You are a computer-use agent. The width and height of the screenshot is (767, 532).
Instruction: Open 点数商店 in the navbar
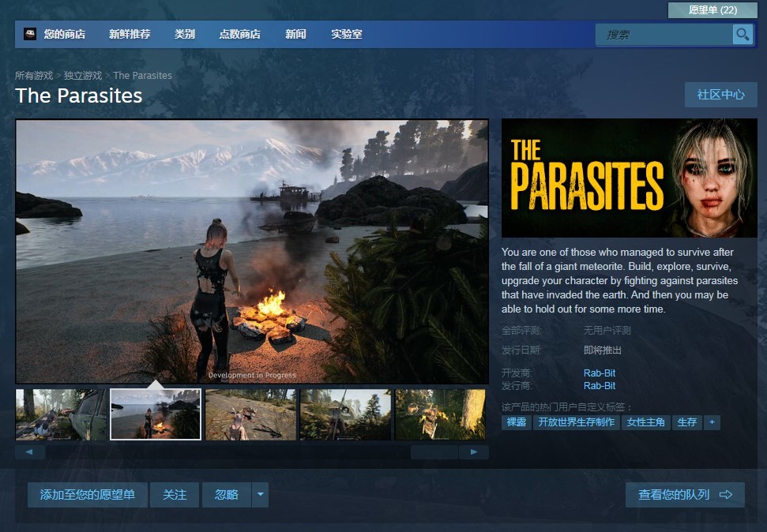pos(239,34)
